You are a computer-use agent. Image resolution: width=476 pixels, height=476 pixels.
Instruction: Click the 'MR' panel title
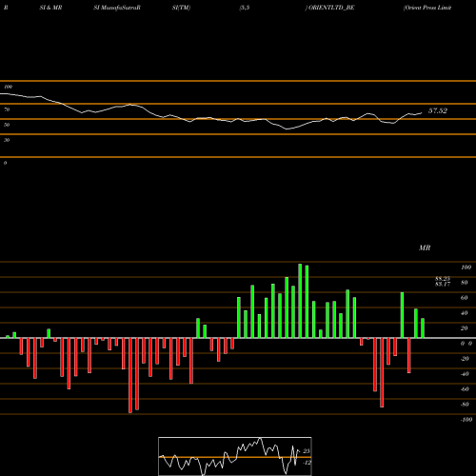[425, 248]
